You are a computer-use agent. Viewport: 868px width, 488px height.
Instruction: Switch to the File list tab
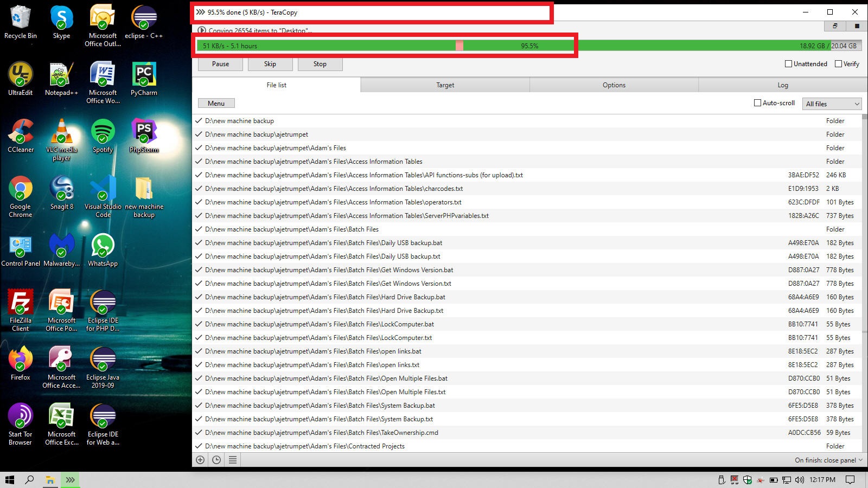pos(277,85)
